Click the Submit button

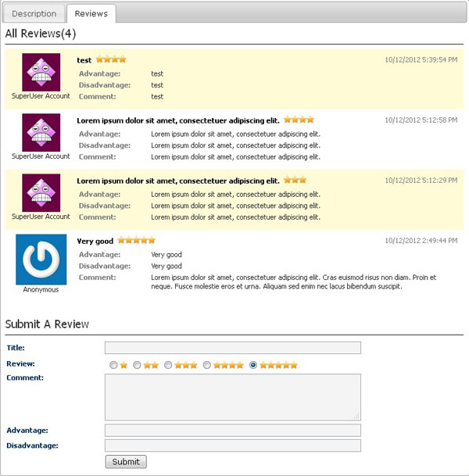click(x=126, y=462)
